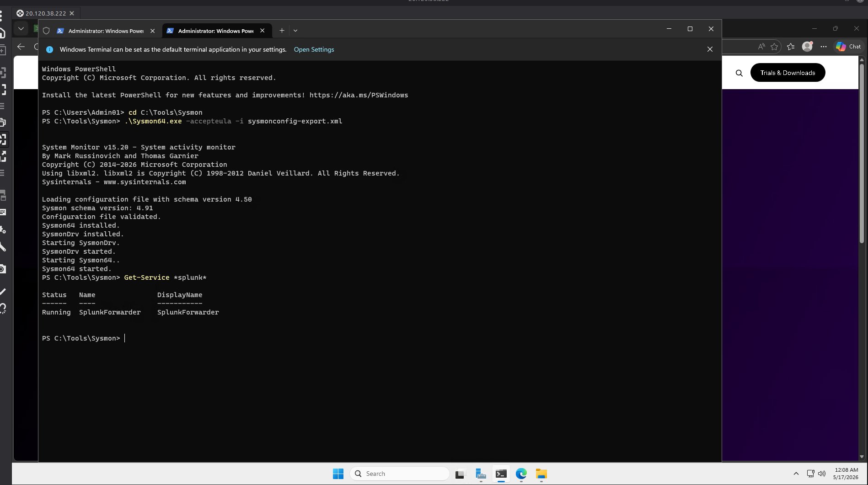Click the taskbar Search box

point(399,474)
